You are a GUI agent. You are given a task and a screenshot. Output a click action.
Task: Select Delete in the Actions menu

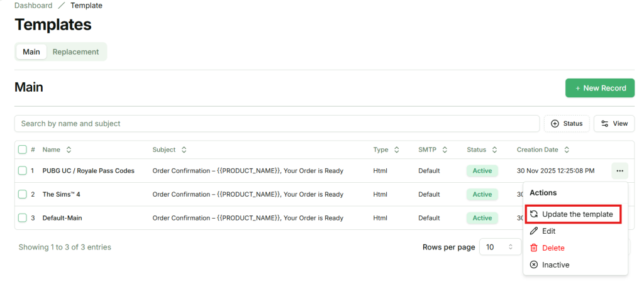tap(553, 248)
